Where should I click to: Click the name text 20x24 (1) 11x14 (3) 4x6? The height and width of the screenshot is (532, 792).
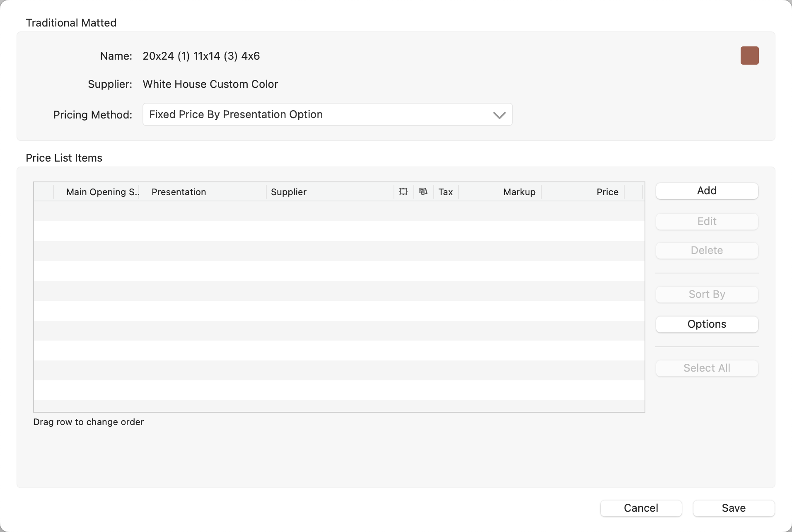201,56
